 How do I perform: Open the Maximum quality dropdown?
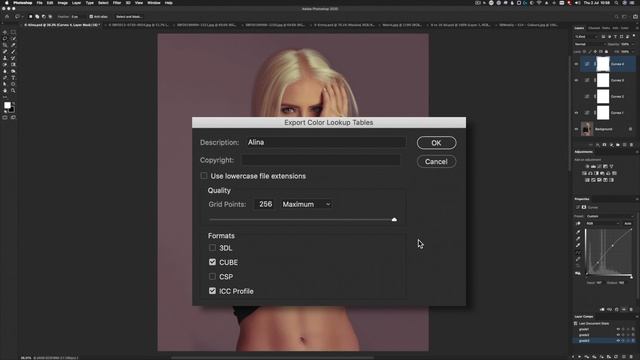306,204
